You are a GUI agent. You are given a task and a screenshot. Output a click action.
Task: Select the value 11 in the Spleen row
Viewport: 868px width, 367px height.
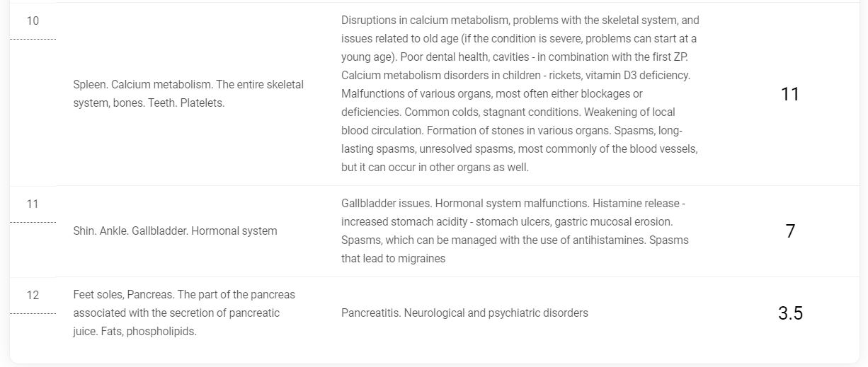789,94
